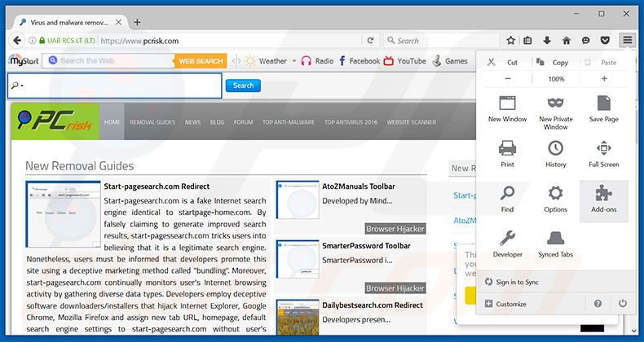644x342 pixels.
Task: Open the Weather dropdown arrow on MyStart toolbar
Action: tap(294, 61)
